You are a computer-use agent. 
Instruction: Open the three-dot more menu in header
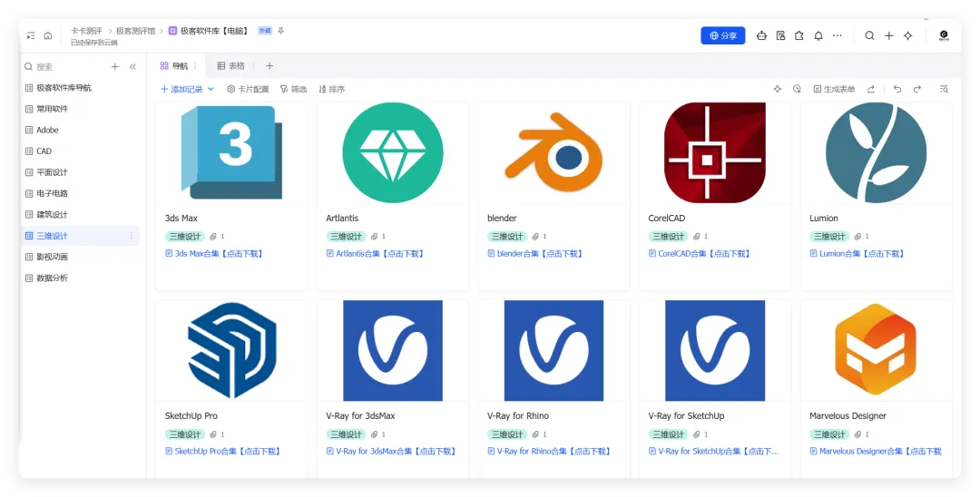pos(838,35)
